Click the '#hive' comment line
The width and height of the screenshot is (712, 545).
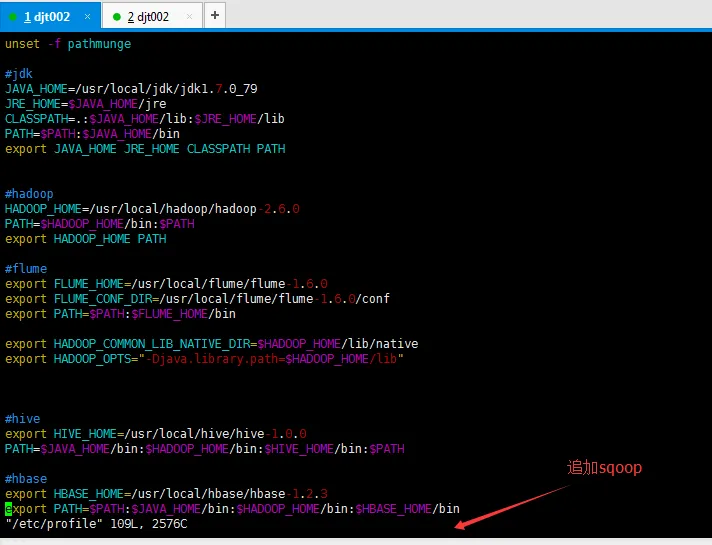coord(22,418)
